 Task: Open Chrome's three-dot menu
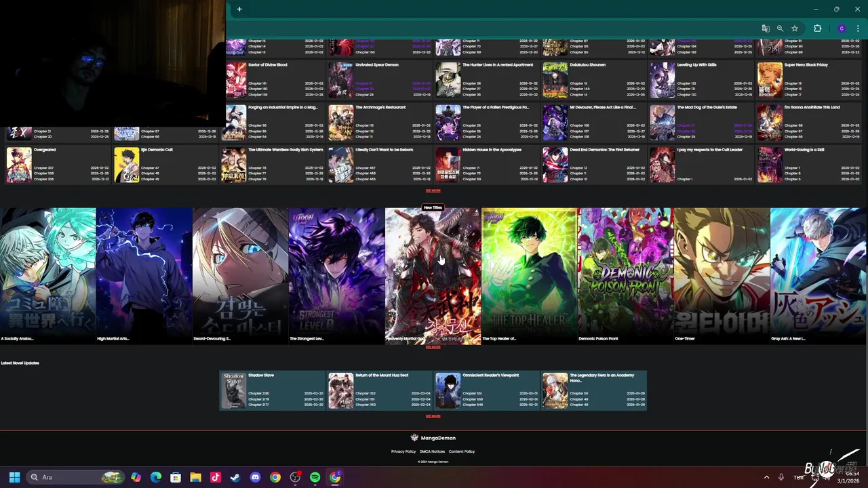[x=858, y=28]
